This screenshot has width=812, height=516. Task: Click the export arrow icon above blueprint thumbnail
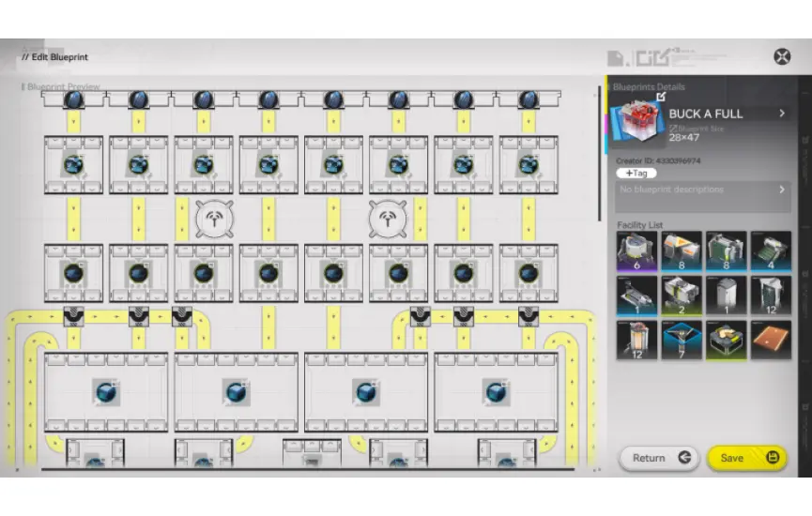(x=660, y=96)
